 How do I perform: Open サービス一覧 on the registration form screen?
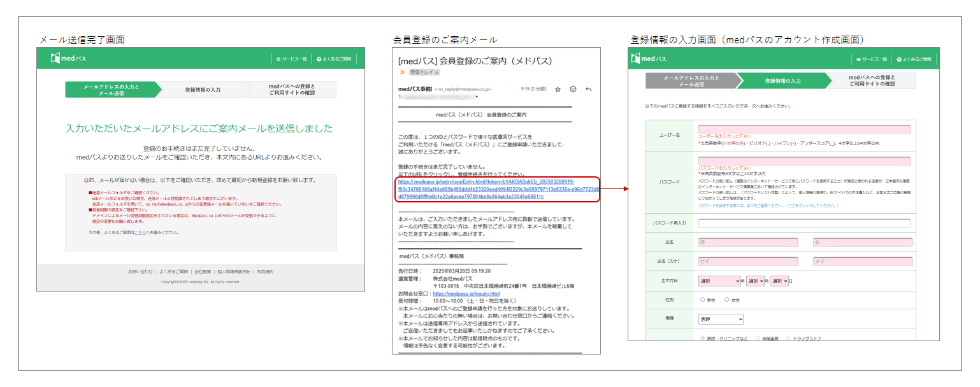[x=871, y=59]
